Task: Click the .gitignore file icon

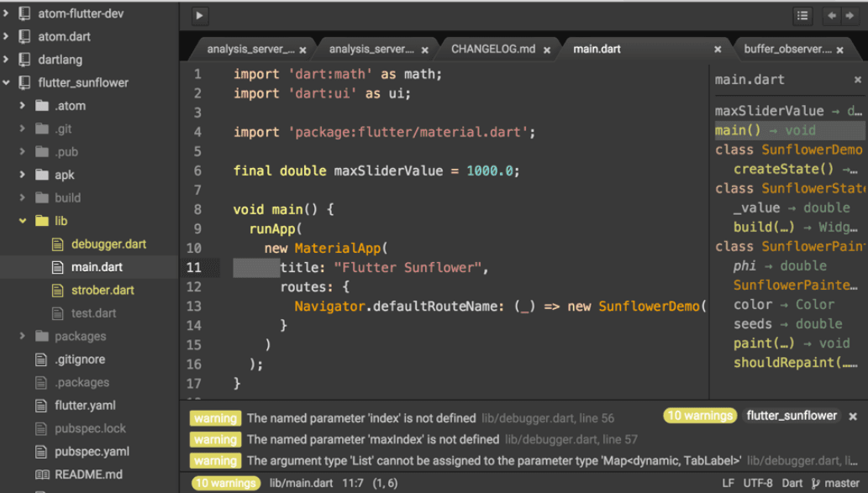Action: [x=41, y=359]
